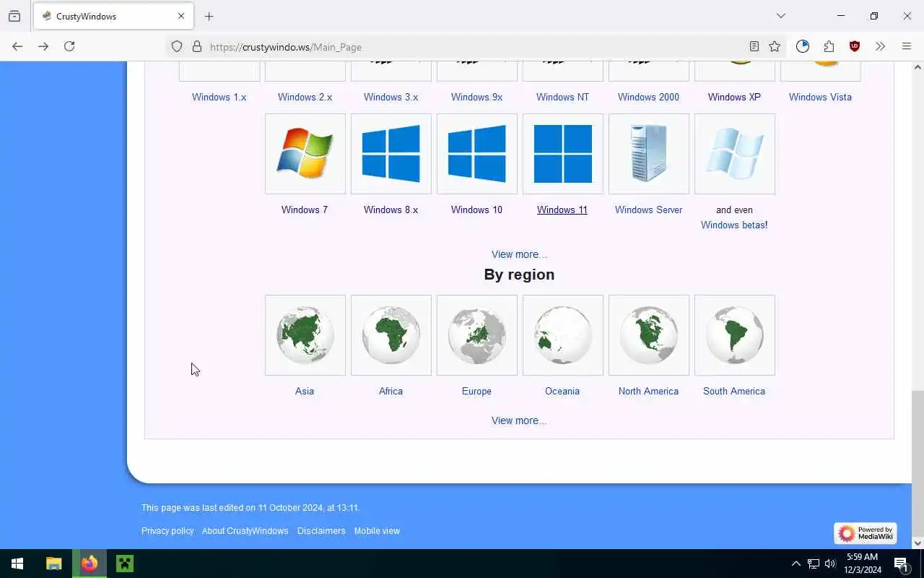Show more toolbar tools chevron

(x=880, y=46)
